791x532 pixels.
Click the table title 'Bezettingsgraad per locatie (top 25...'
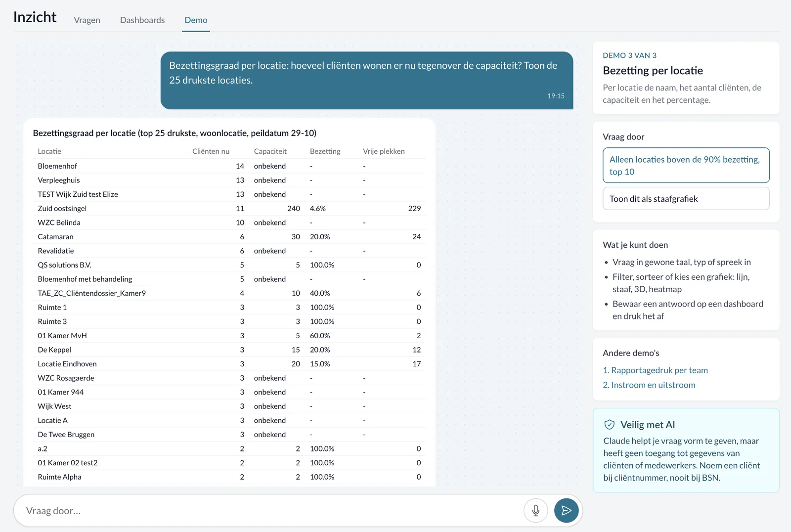point(175,133)
